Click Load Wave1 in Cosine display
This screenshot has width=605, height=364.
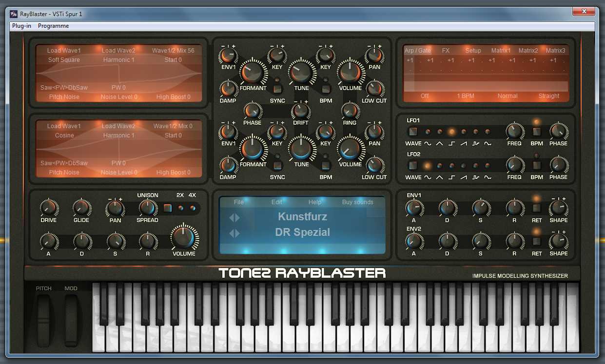(x=64, y=126)
